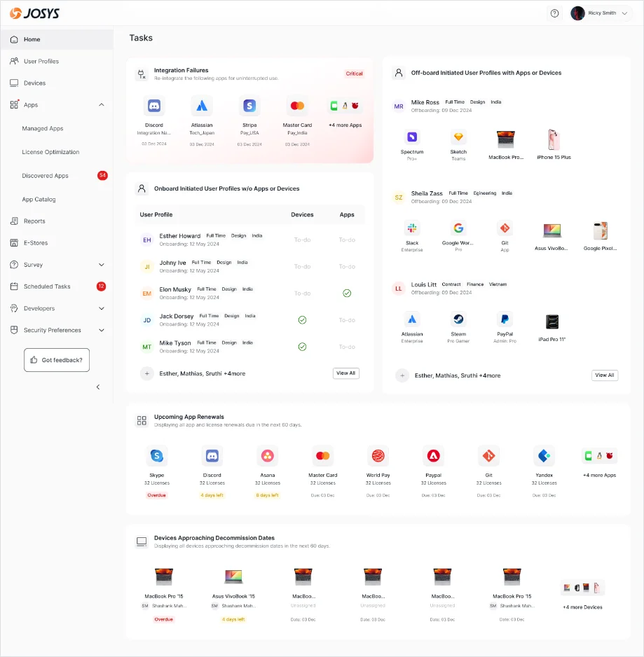644x657 pixels.
Task: Click the Google Workspace Pro icon
Action: click(458, 228)
